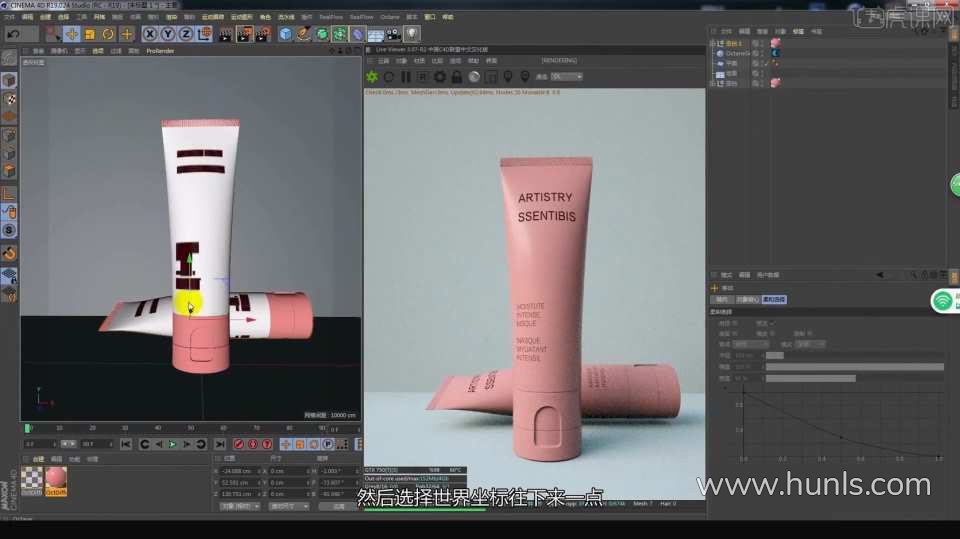Click the selected blue tab in attributes panel

[774, 299]
